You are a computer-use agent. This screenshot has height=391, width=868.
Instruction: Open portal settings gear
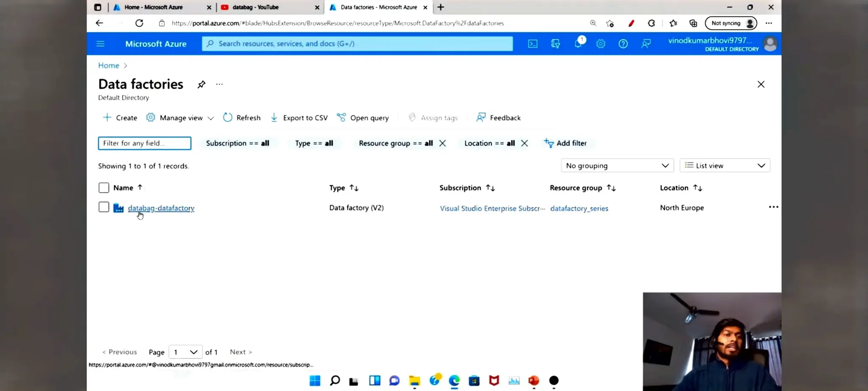pos(601,44)
